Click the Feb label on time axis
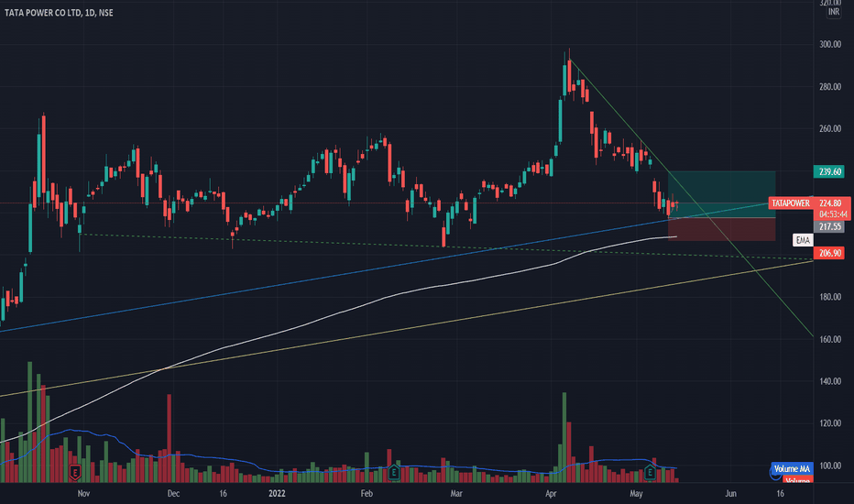This screenshot has width=854, height=504. (x=367, y=493)
